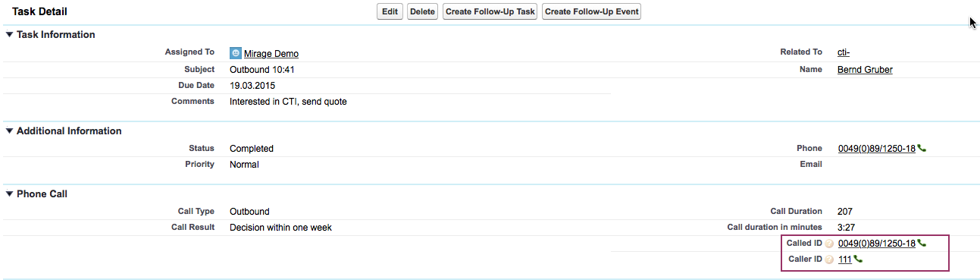980x280 pixels.
Task: Click the Edit button
Action: click(x=390, y=11)
